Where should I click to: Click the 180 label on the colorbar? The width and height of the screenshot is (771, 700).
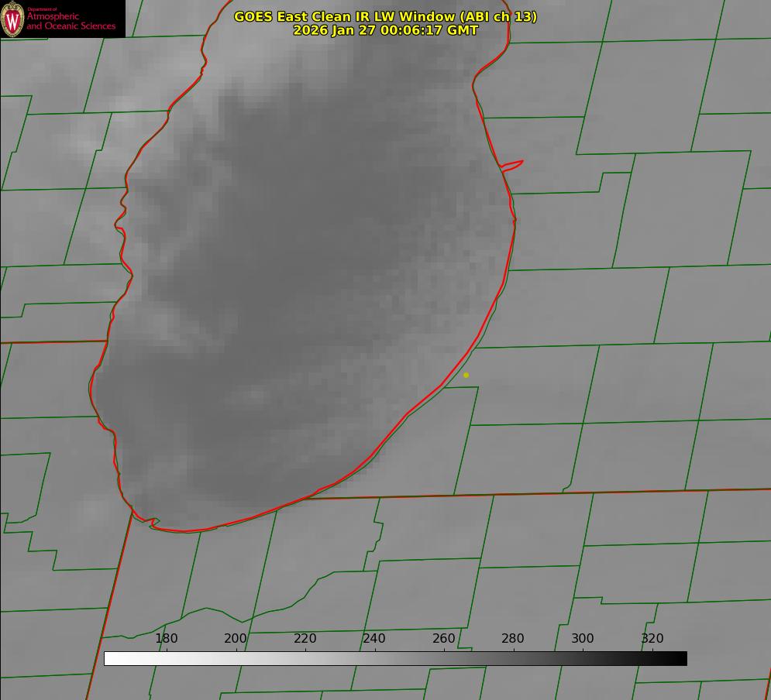[166, 638]
